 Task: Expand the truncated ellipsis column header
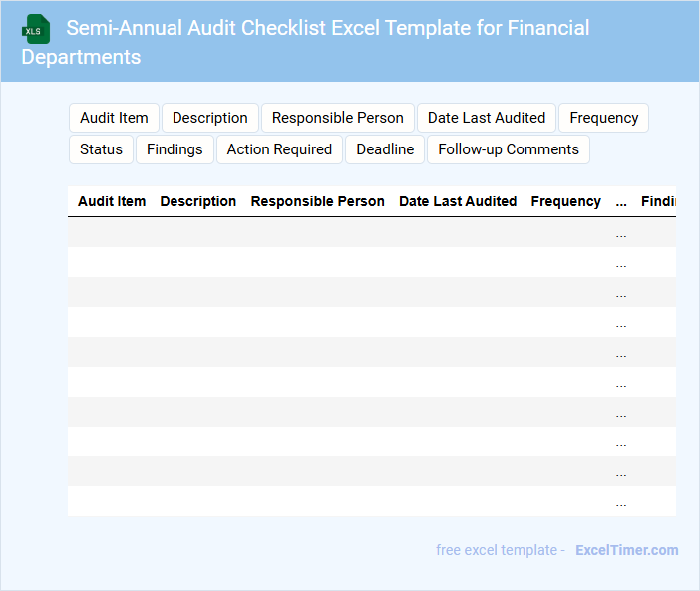click(621, 201)
